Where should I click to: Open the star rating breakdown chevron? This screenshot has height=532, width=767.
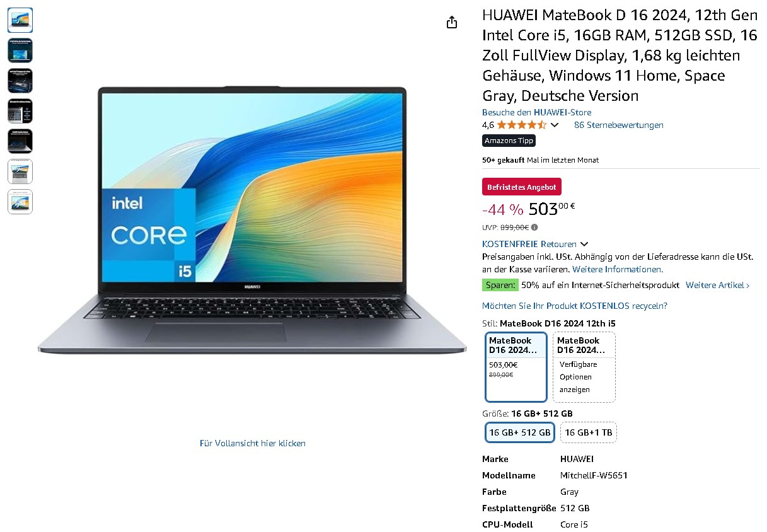click(x=555, y=125)
